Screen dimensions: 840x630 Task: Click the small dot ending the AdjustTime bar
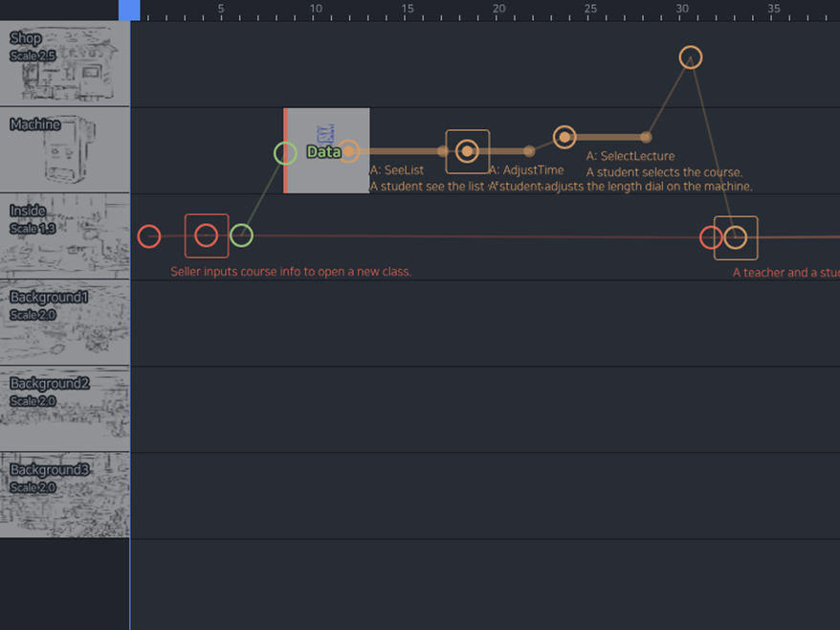[x=529, y=151]
